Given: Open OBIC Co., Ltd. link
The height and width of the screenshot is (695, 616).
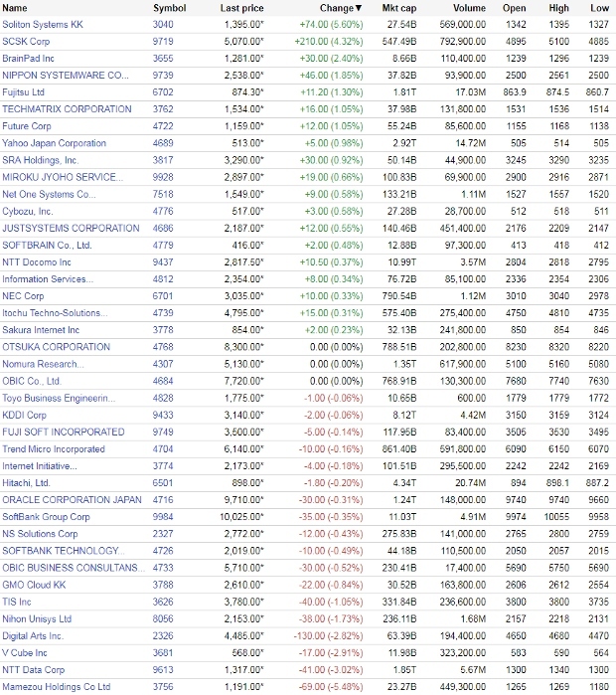Looking at the screenshot, I should pyautogui.click(x=32, y=381).
